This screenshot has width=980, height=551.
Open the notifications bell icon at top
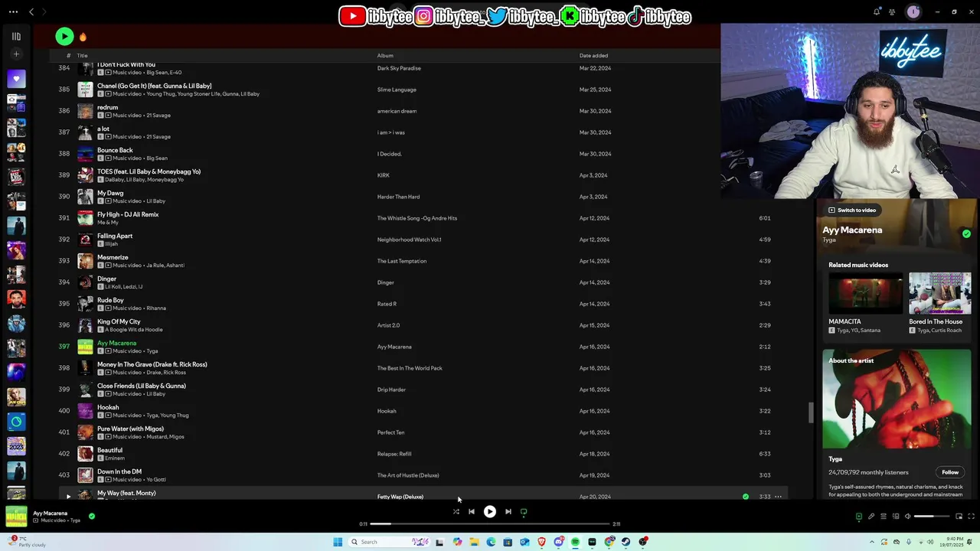[x=877, y=11]
